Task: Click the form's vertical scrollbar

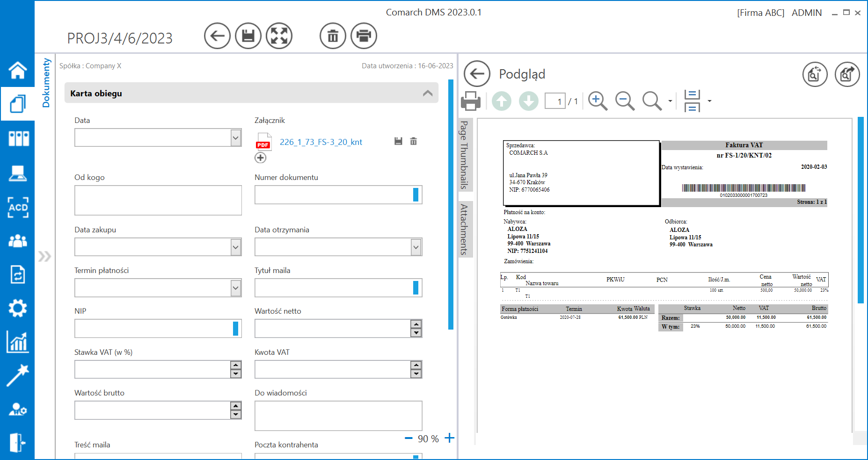Action: pyautogui.click(x=451, y=204)
